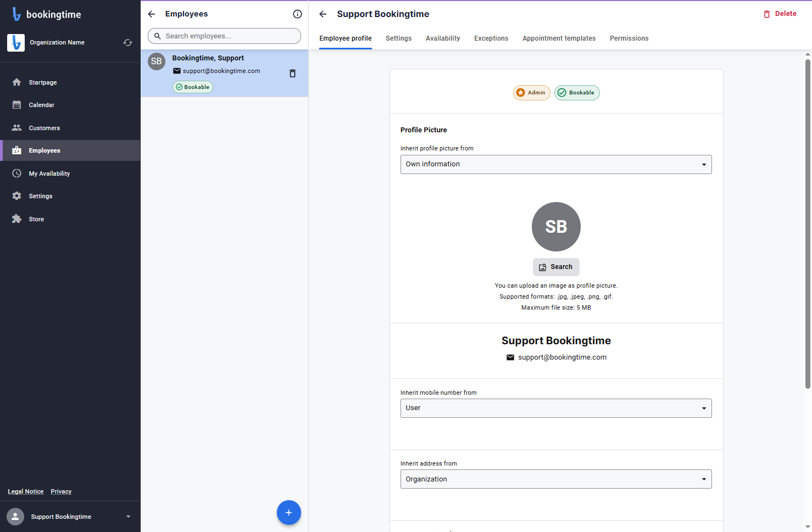The width and height of the screenshot is (812, 532).
Task: Click the large SB profile picture
Action: (556, 227)
